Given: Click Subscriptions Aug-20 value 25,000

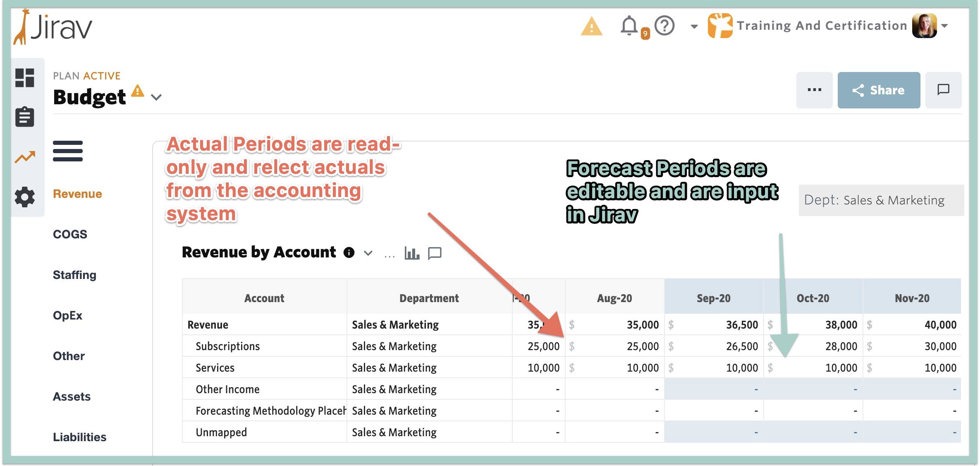Looking at the screenshot, I should point(614,346).
